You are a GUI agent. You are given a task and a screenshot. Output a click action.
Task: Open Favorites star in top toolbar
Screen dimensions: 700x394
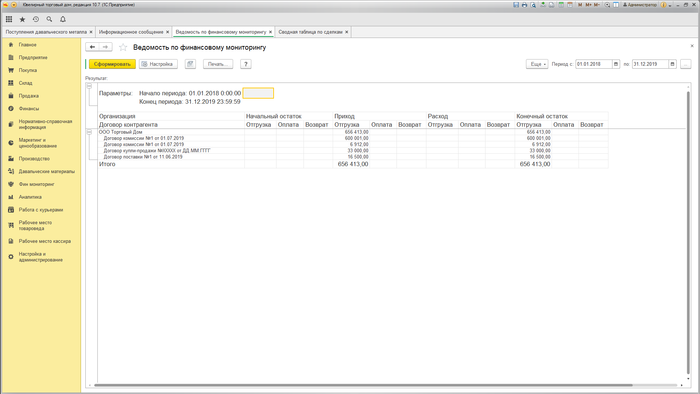pos(22,19)
